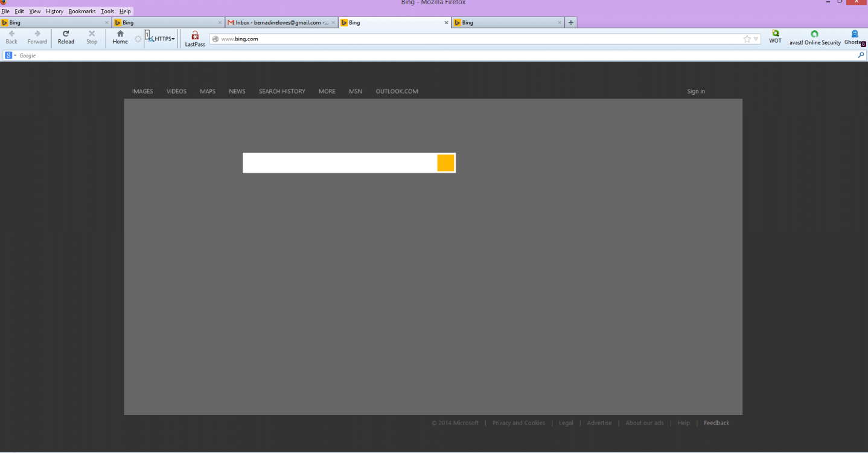Focus the Bing search text box

(x=340, y=163)
